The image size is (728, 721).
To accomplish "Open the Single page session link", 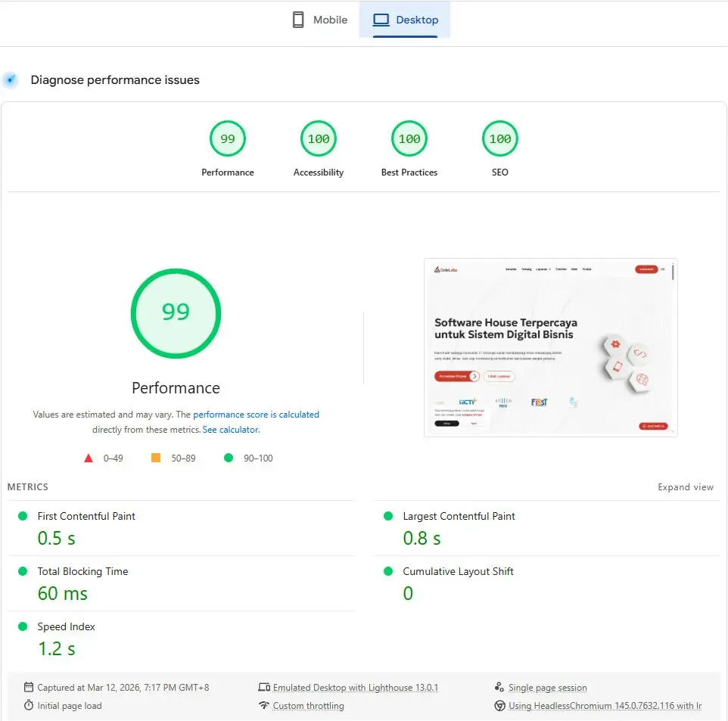I will (548, 687).
